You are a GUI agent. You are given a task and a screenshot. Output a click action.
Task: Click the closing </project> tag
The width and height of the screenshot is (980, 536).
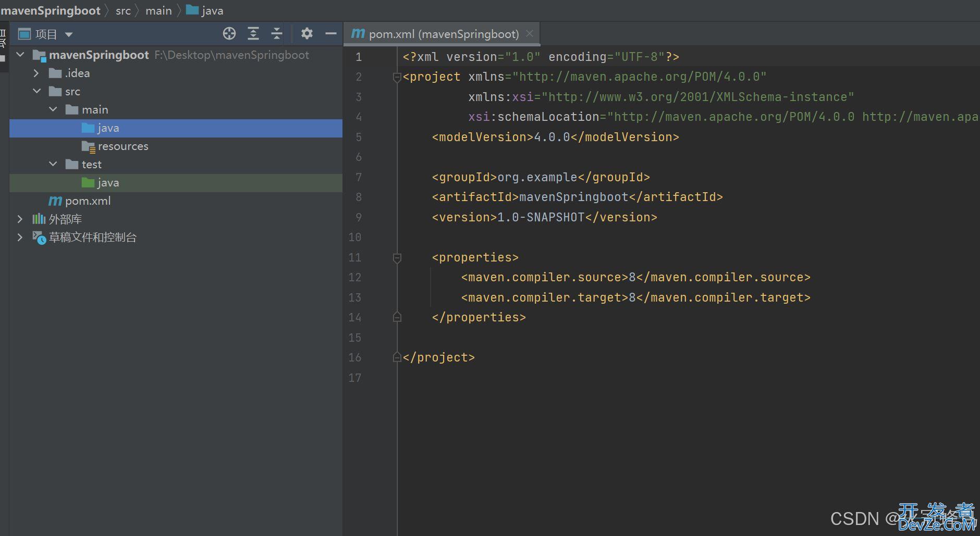tap(438, 357)
